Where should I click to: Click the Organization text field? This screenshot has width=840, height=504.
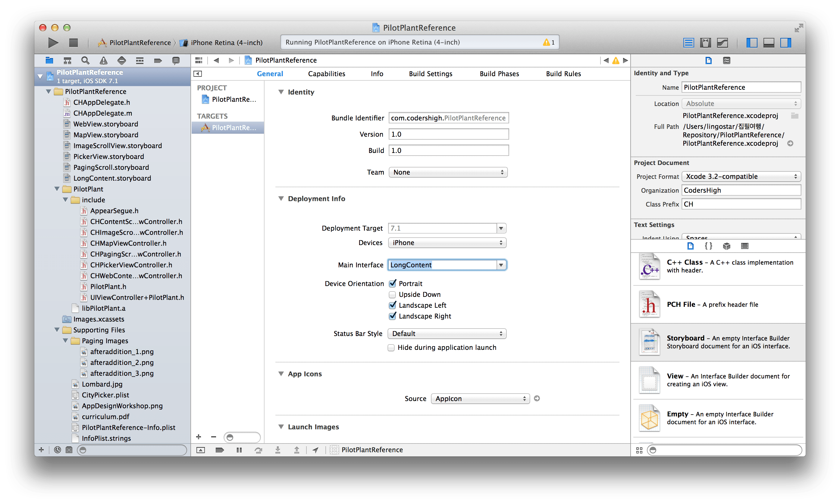click(741, 190)
